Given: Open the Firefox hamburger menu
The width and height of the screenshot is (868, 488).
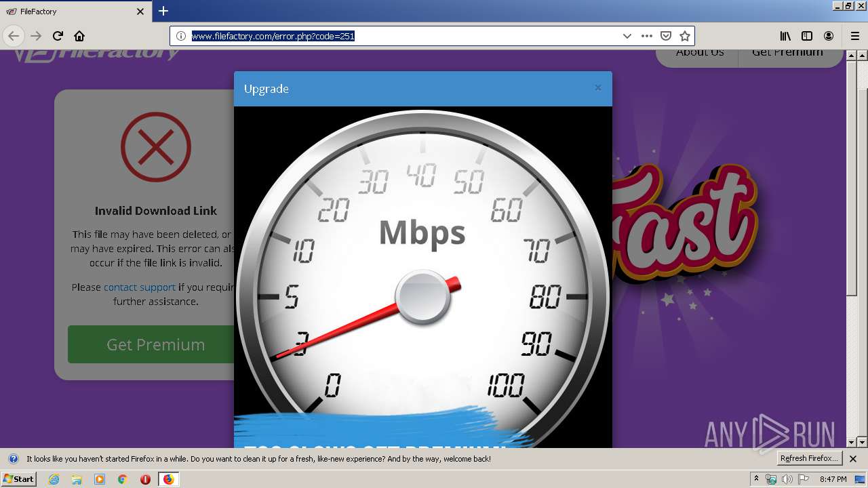Looking at the screenshot, I should tap(855, 36).
